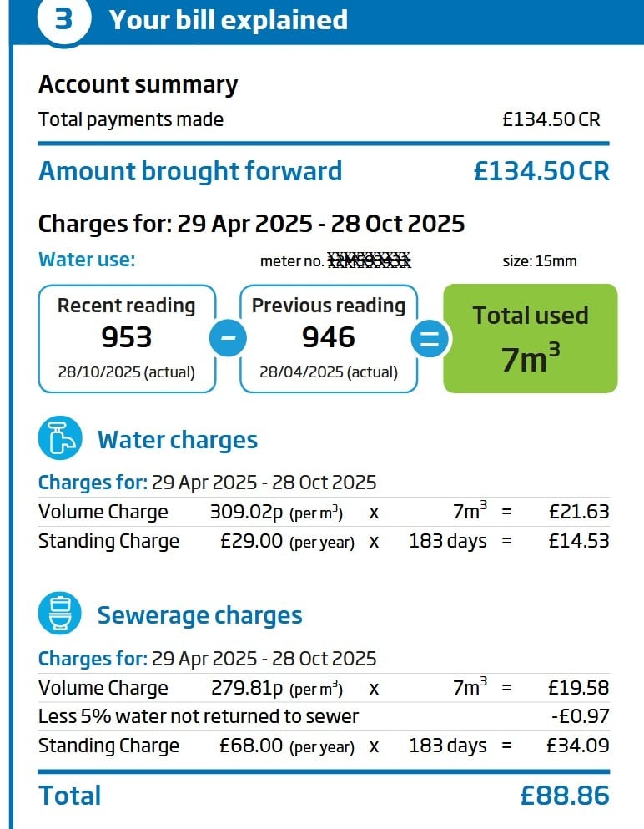Click the final Total £88.86 amount
This screenshot has height=829, width=644.
point(565,796)
